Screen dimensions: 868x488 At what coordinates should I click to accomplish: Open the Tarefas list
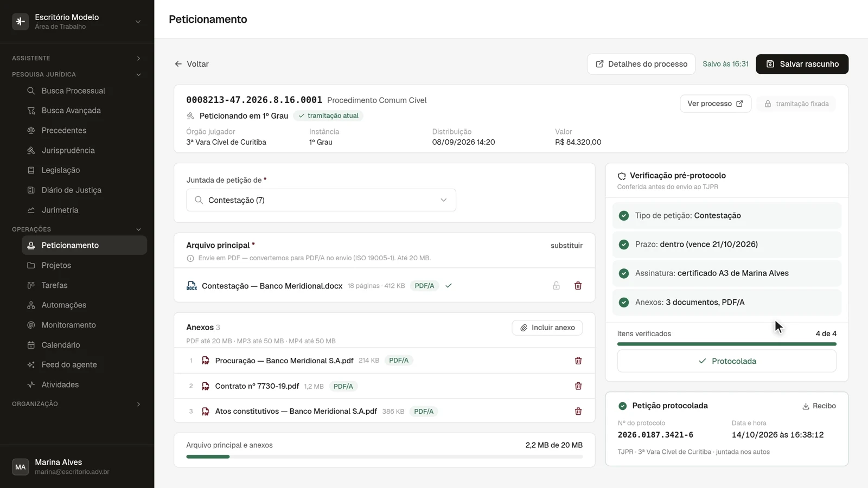point(84,285)
